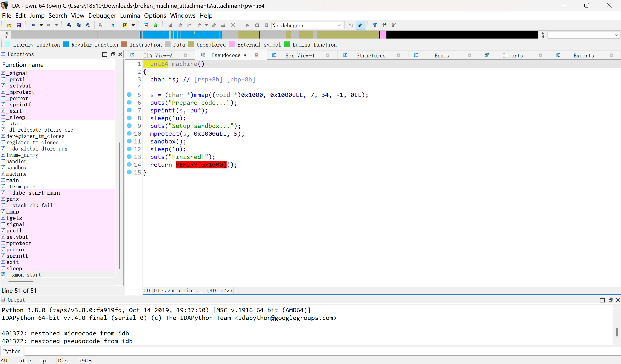Select the main function in list
Screen dimensions: 621x364
(13, 180)
